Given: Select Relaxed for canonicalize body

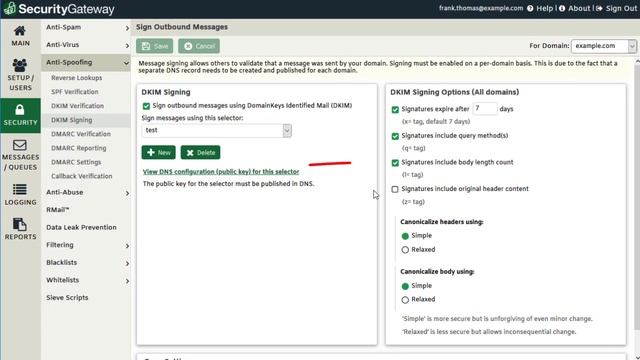Looking at the screenshot, I should point(405,300).
